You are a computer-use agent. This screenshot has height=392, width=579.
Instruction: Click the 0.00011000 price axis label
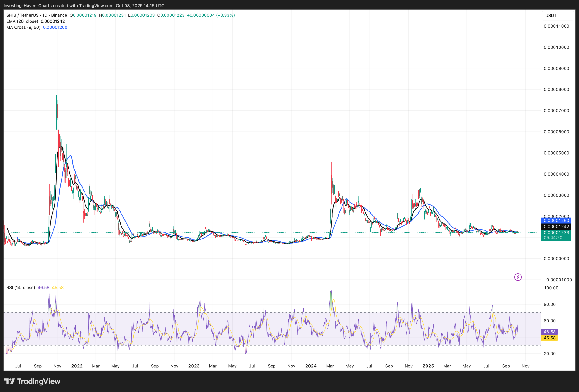tap(556, 26)
